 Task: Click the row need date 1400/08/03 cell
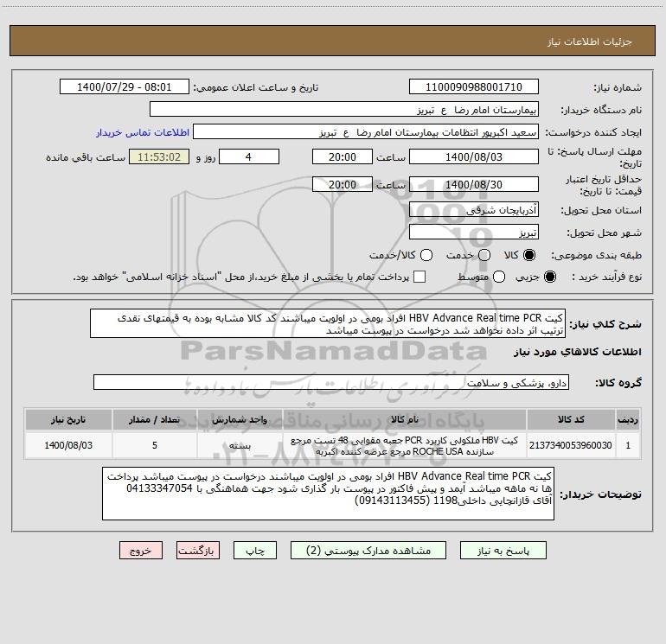click(68, 445)
